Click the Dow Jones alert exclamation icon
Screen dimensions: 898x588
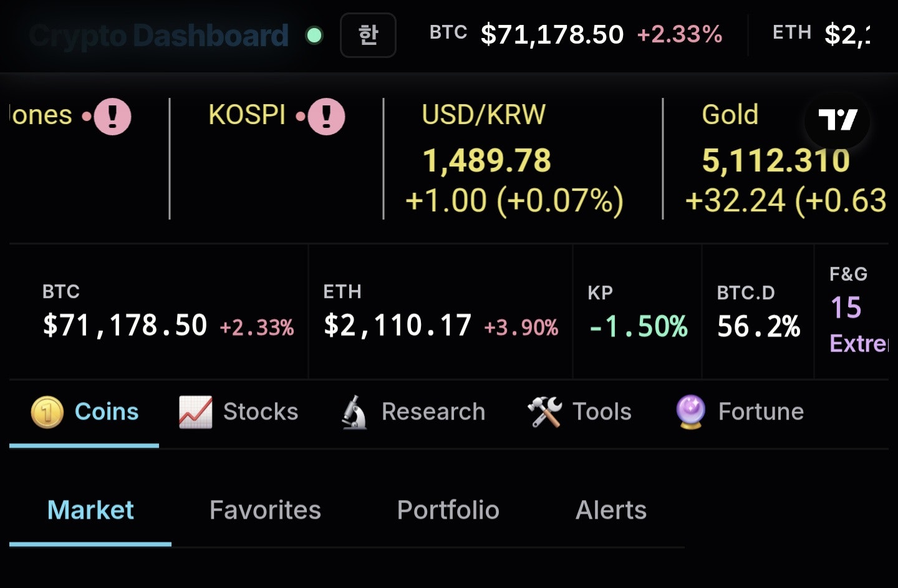[112, 115]
